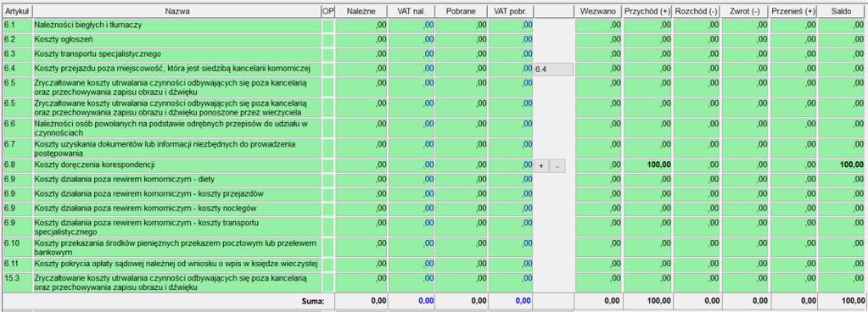Edit the Wezwano cell in row 6.8
The height and width of the screenshot is (312, 868).
click(598, 165)
